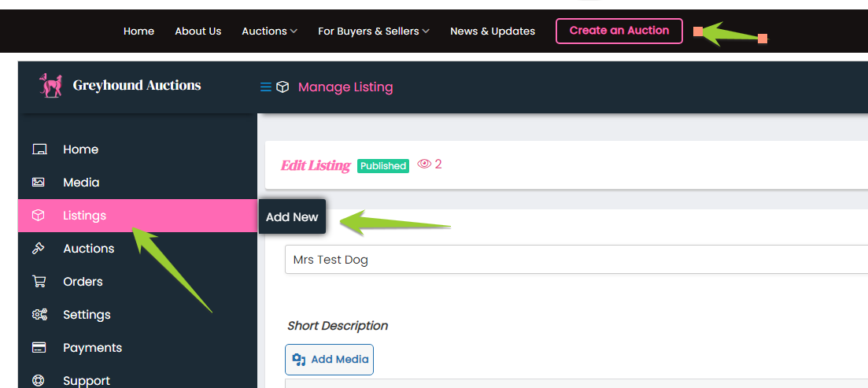Click the Auctions gavel icon in sidebar
The height and width of the screenshot is (388, 868).
pos(39,249)
